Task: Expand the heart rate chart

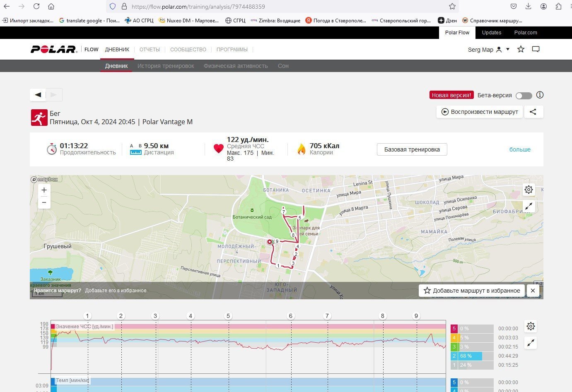Action: click(x=531, y=343)
